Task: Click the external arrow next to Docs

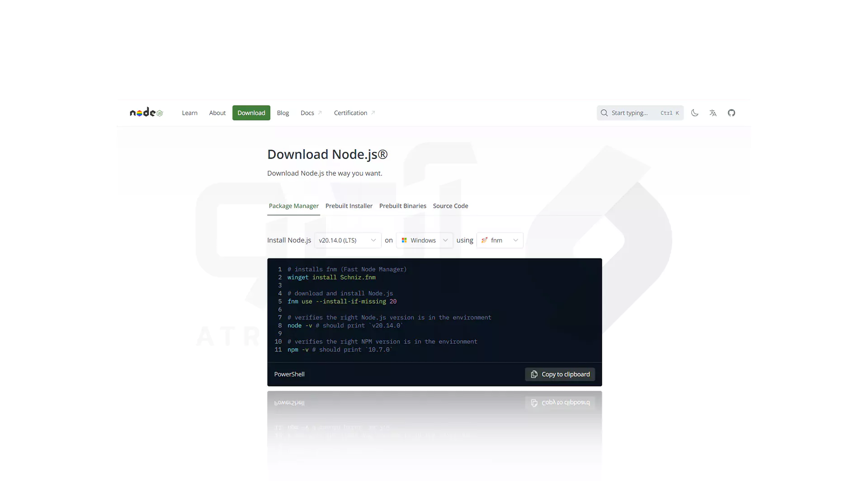Action: (320, 113)
